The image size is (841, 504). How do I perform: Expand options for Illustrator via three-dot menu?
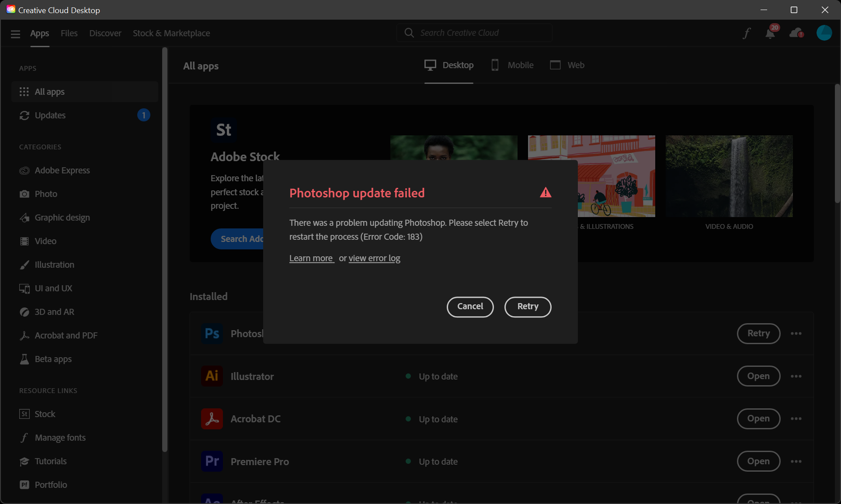click(x=796, y=376)
